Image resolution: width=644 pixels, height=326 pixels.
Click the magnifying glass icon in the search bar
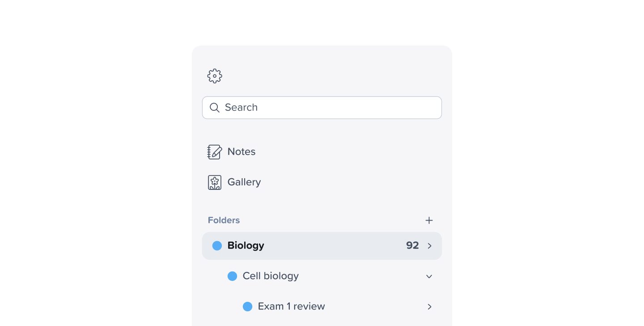tap(214, 107)
